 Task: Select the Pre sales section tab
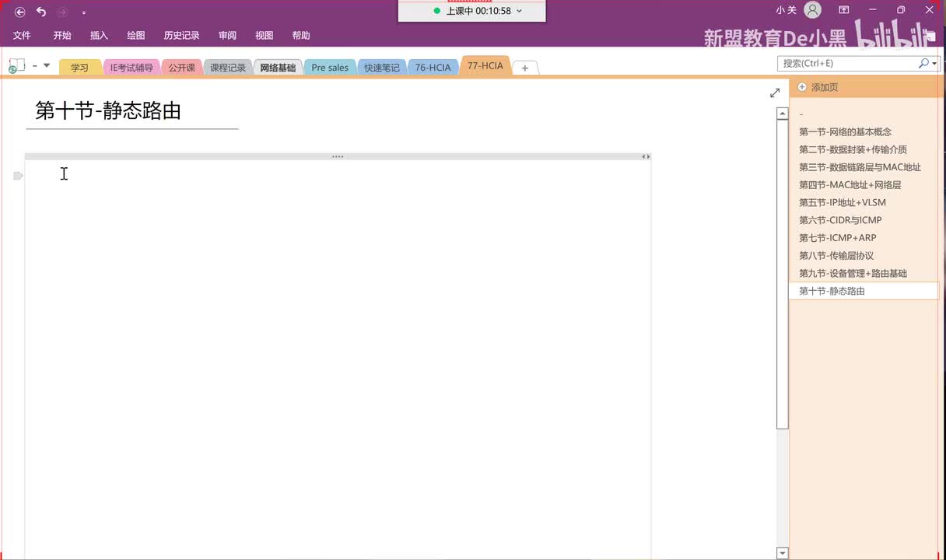(330, 68)
